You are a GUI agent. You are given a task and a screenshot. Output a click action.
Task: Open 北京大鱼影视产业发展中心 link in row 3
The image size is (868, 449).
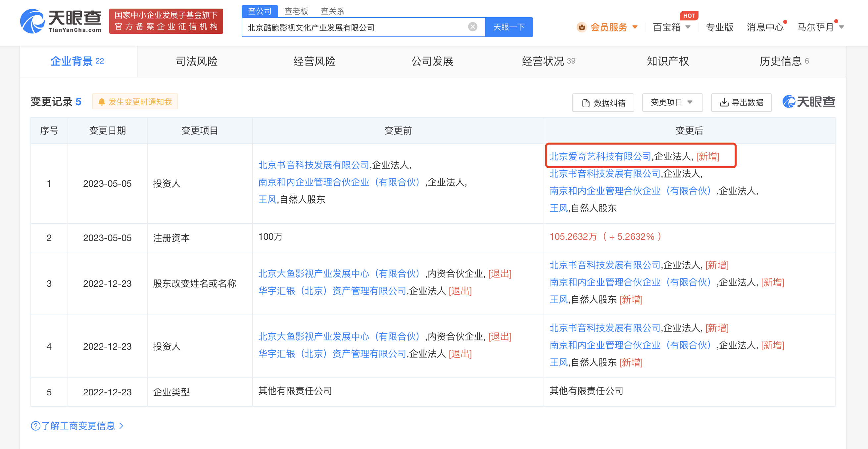coord(339,274)
